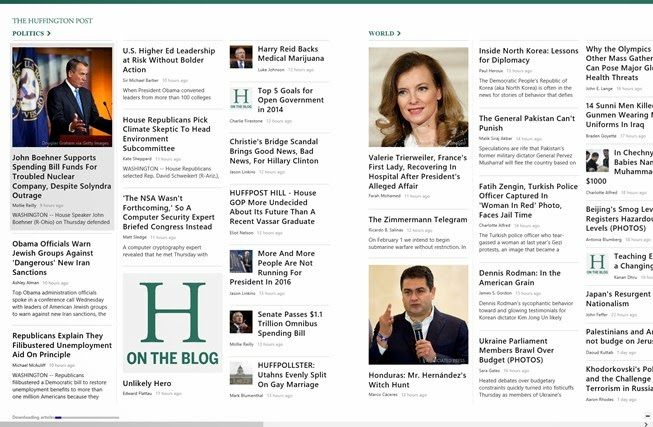The height and width of the screenshot is (427, 653).
Task: Click author Eliot Nelson byline
Action: (x=242, y=232)
